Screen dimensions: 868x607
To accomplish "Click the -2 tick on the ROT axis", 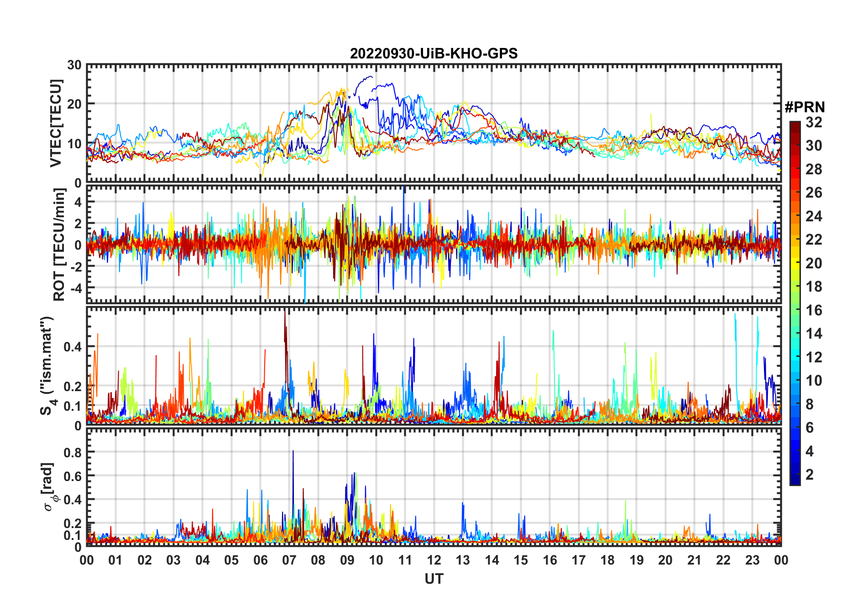I will pyautogui.click(x=75, y=267).
